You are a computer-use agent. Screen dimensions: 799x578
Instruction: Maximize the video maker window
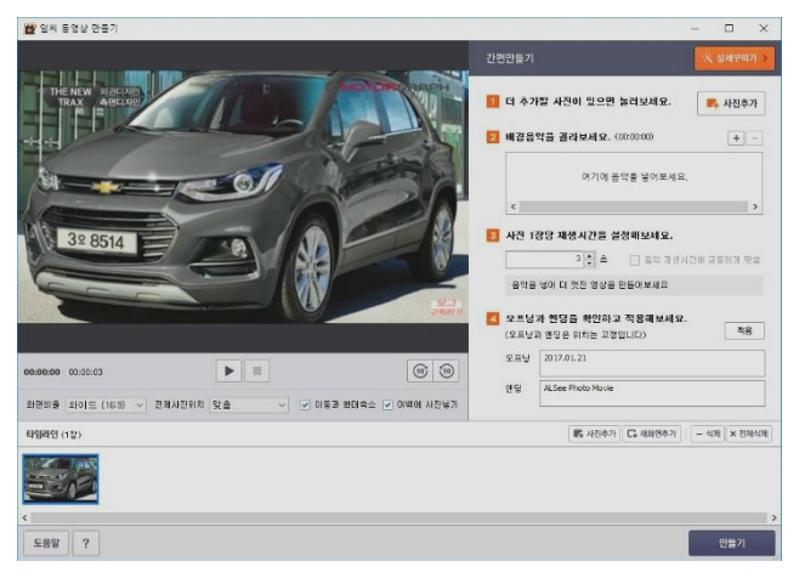point(729,29)
